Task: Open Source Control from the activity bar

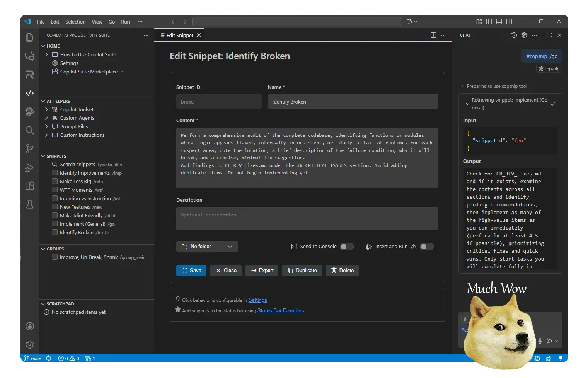Action: [x=29, y=149]
